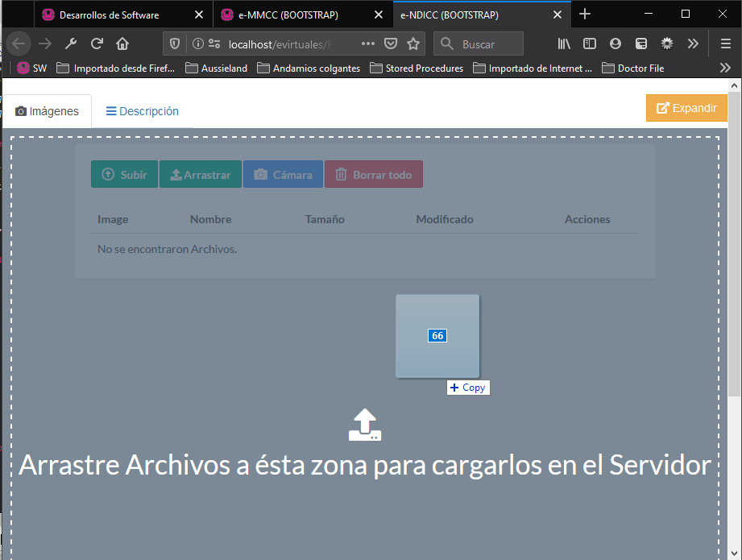Show tracking protection shield info
The width and height of the screenshot is (742, 560).
176,44
